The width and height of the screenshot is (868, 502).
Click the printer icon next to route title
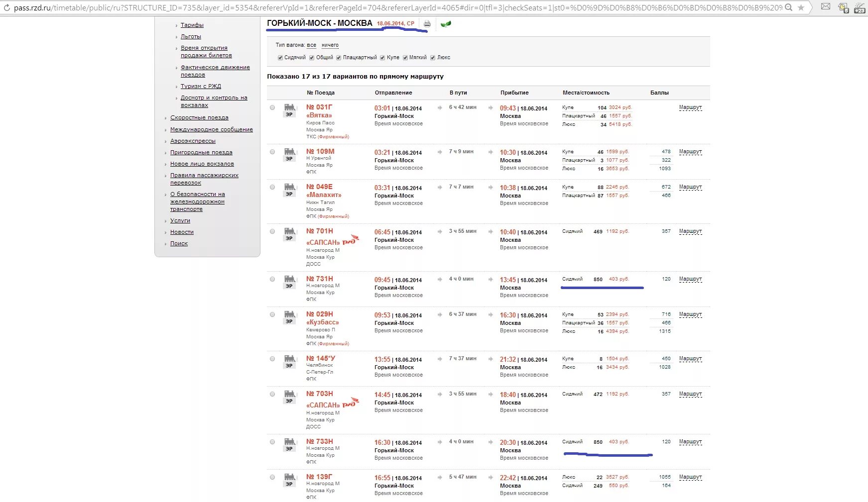click(427, 23)
